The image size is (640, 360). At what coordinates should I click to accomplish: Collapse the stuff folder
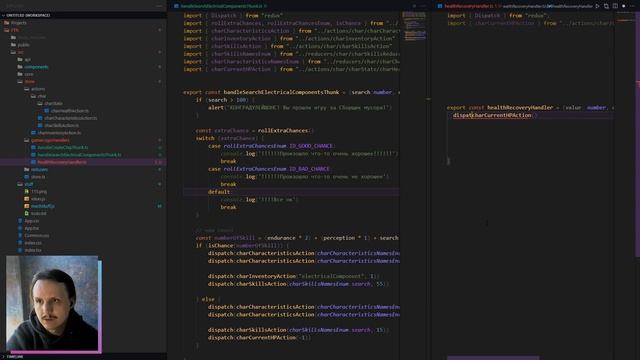click(x=29, y=184)
